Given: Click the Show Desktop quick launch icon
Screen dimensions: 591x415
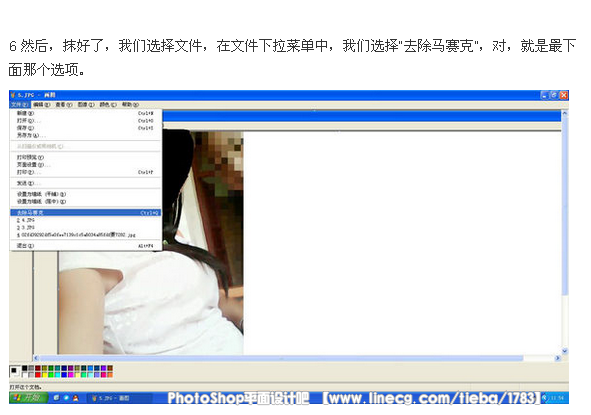Looking at the screenshot, I should point(56,398).
